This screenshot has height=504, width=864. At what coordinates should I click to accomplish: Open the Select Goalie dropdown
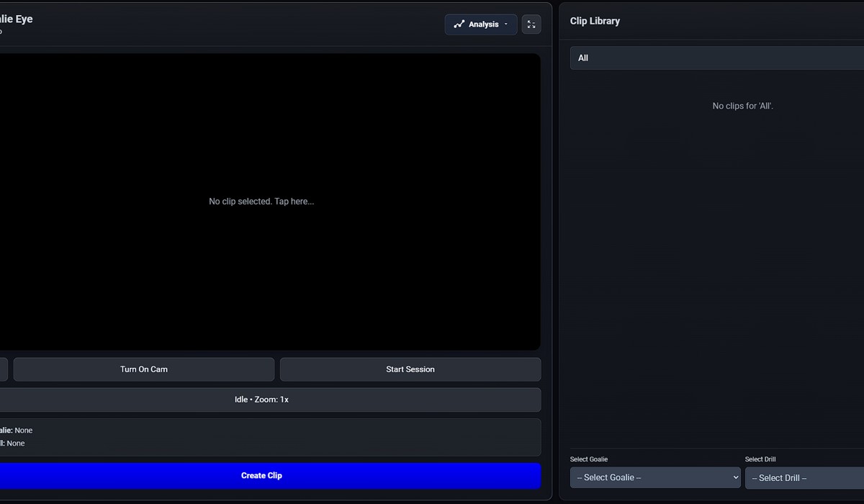(655, 477)
